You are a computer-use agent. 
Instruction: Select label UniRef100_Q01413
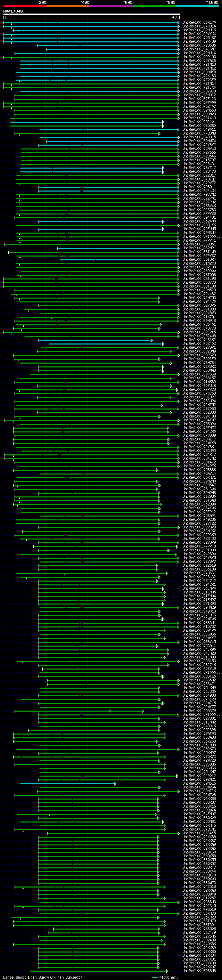click(199, 118)
